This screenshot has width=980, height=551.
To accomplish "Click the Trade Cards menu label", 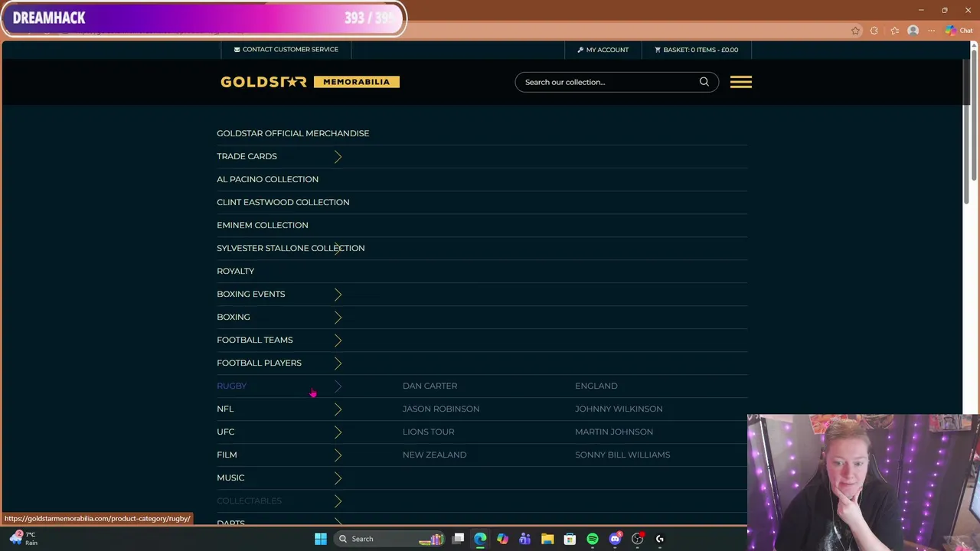I will tap(247, 156).
